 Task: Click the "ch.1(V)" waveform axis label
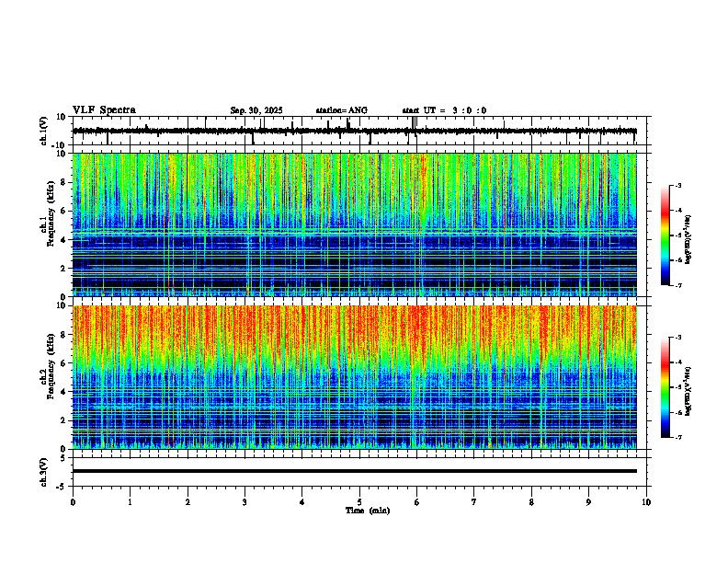tap(44, 131)
